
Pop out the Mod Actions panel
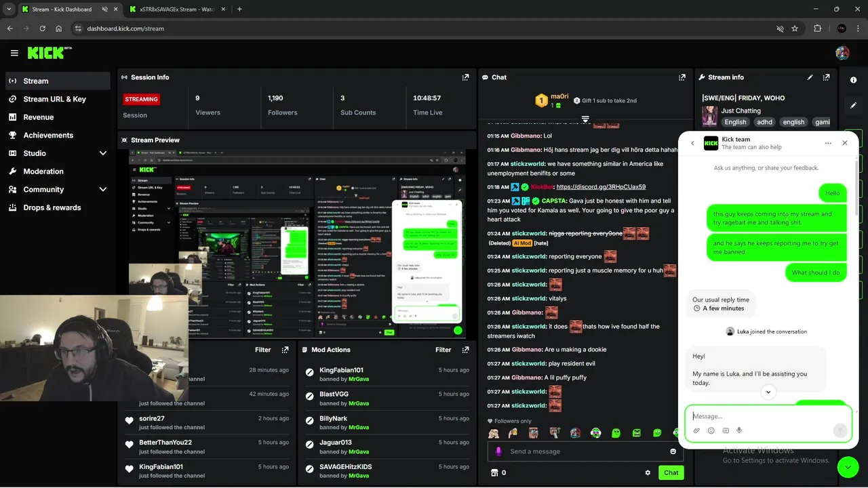pyautogui.click(x=465, y=350)
